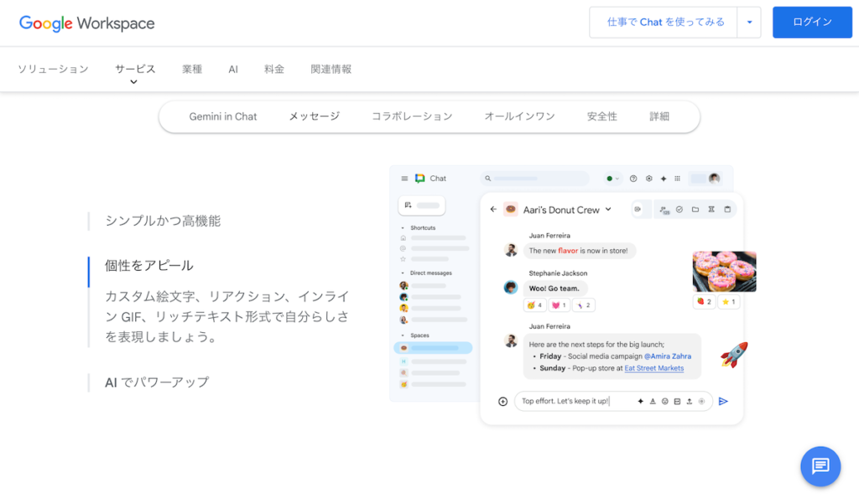Toggle the confetti reaction with 2
The image size is (859, 504).
tap(584, 305)
